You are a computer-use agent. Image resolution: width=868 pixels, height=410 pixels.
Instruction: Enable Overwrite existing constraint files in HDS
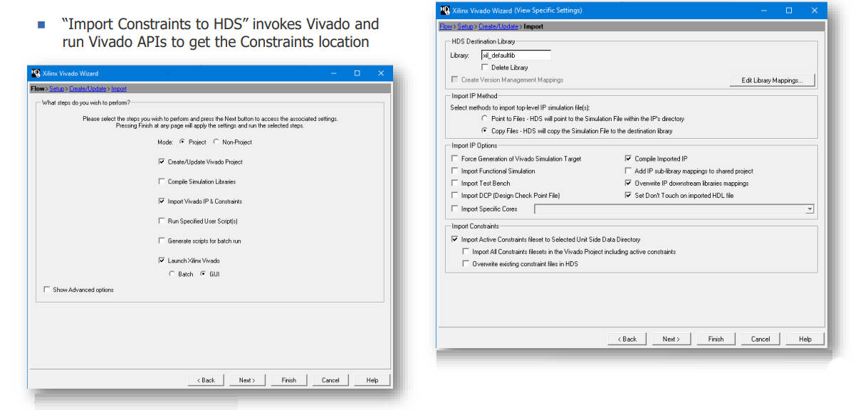(466, 264)
